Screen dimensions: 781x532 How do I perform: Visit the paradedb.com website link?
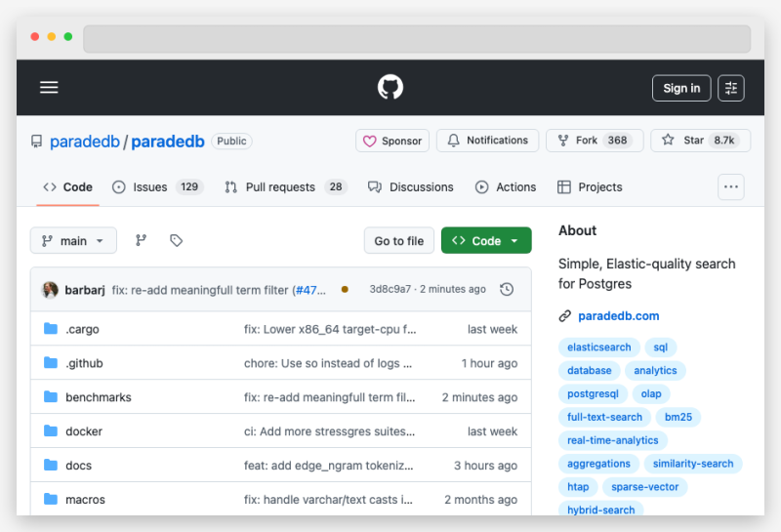pos(619,316)
